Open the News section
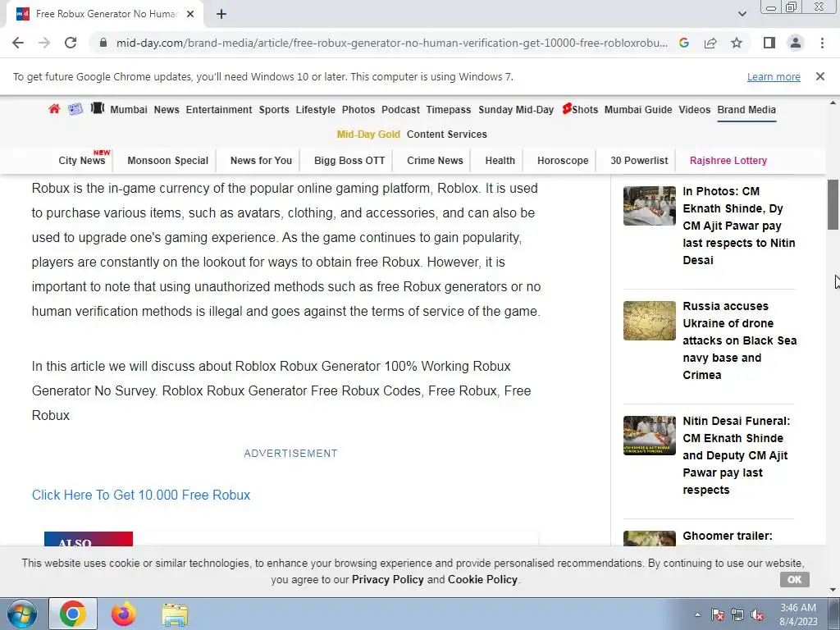Viewport: 840px width, 630px height. point(167,110)
